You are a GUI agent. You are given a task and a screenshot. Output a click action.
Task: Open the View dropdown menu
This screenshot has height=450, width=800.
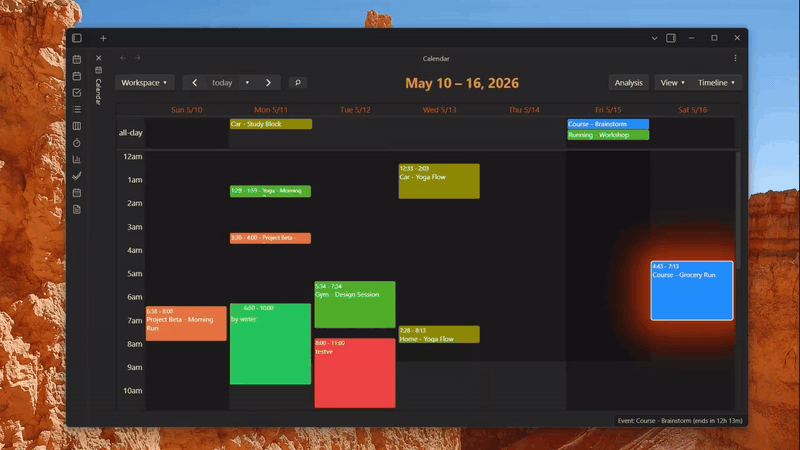coord(672,83)
